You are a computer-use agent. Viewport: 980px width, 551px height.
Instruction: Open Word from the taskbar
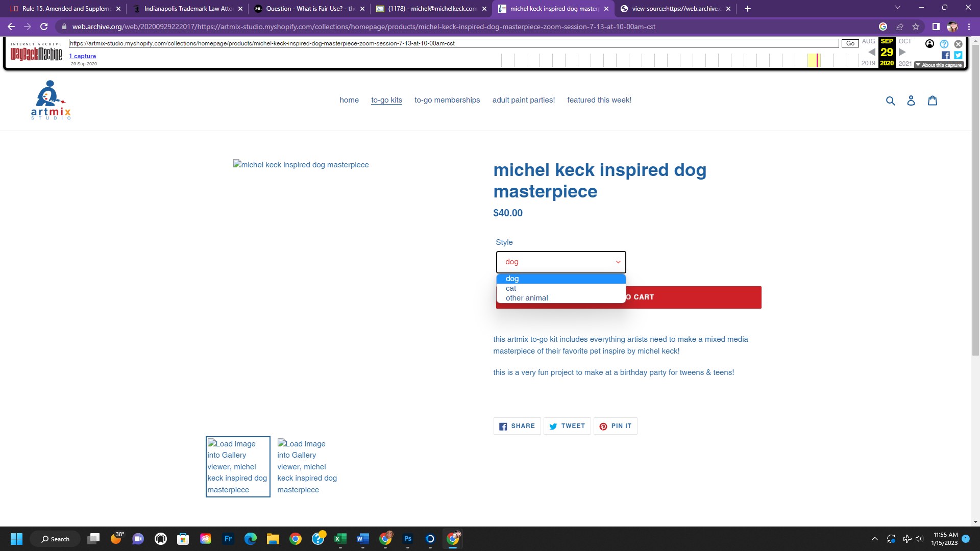(363, 539)
